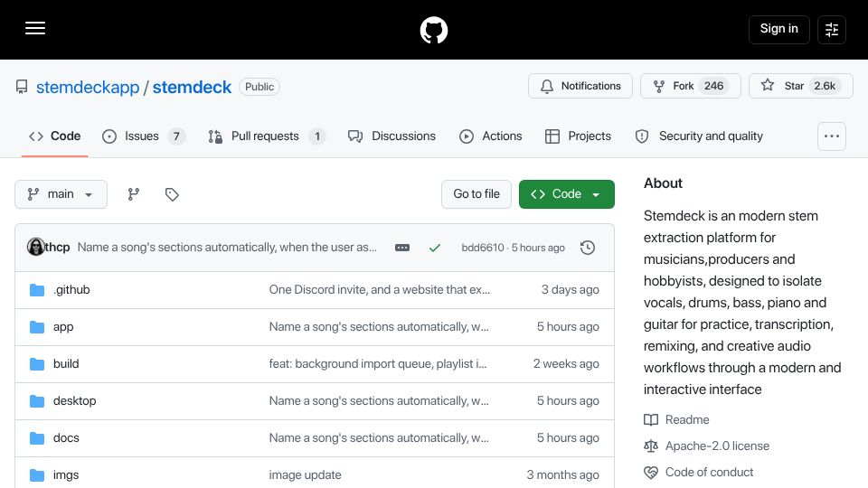This screenshot has height=488, width=868.
Task: Expand the commit message ellipsis button
Action: pos(402,248)
